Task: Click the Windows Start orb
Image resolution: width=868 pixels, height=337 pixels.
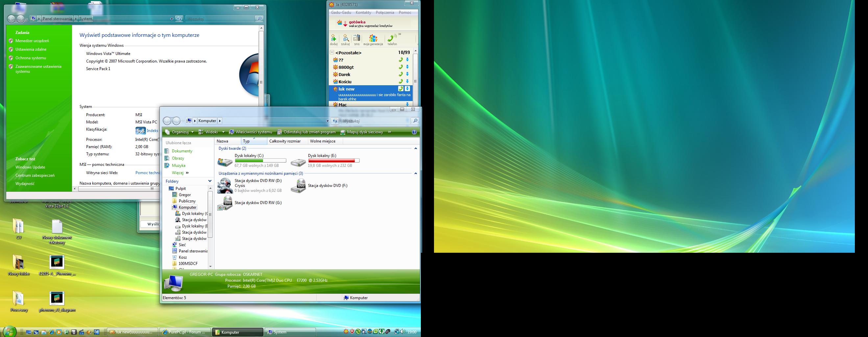Action: point(9,331)
